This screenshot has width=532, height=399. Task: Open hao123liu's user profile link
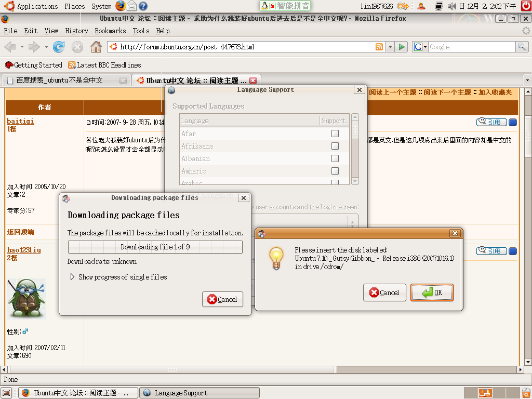[24, 250]
